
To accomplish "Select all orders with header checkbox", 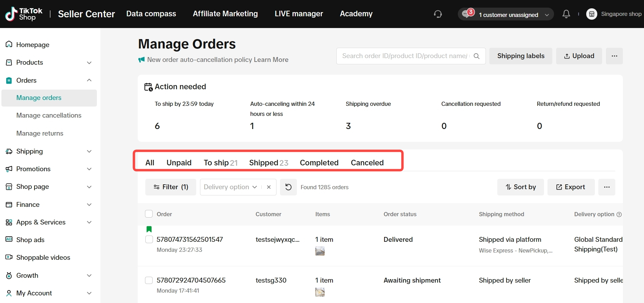I will tap(149, 214).
